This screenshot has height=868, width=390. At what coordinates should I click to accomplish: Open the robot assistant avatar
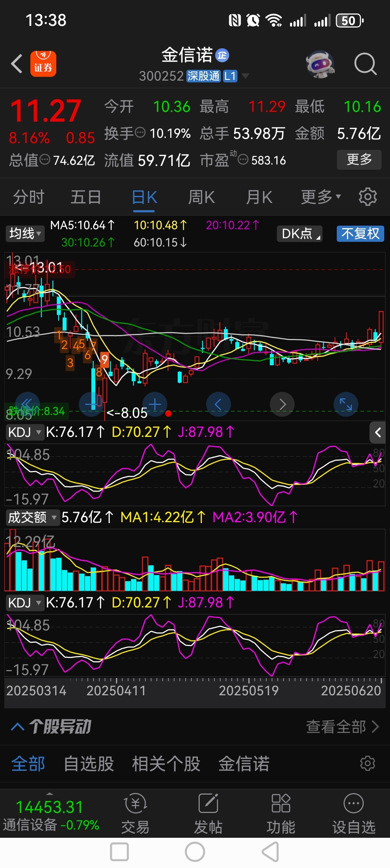tap(320, 64)
